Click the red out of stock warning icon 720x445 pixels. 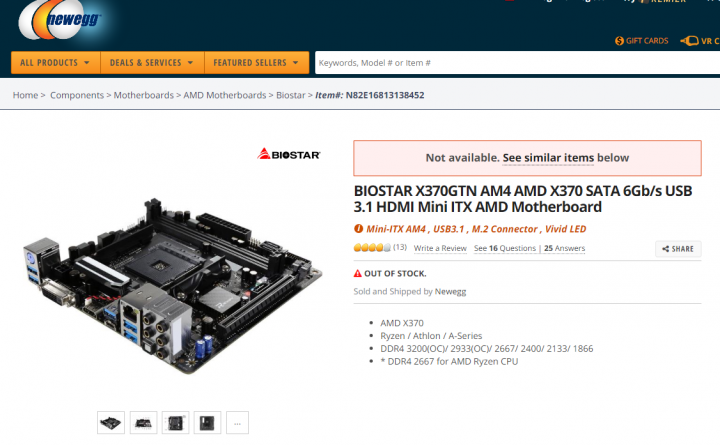(358, 274)
